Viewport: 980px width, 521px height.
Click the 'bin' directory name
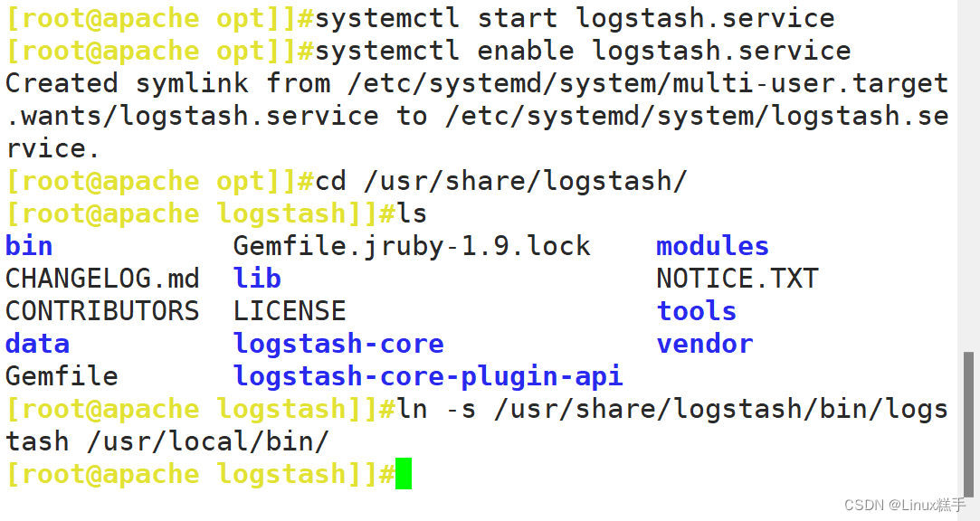tap(29, 246)
